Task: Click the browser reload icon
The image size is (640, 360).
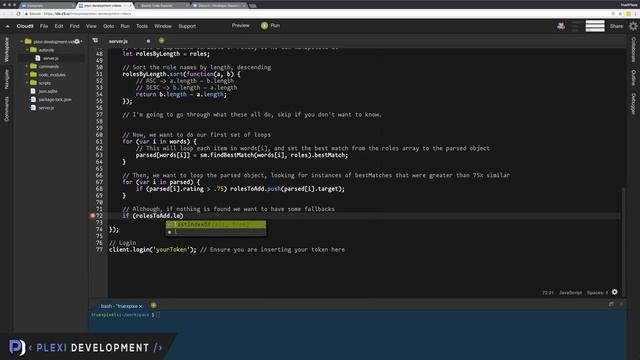Action: [18, 13]
